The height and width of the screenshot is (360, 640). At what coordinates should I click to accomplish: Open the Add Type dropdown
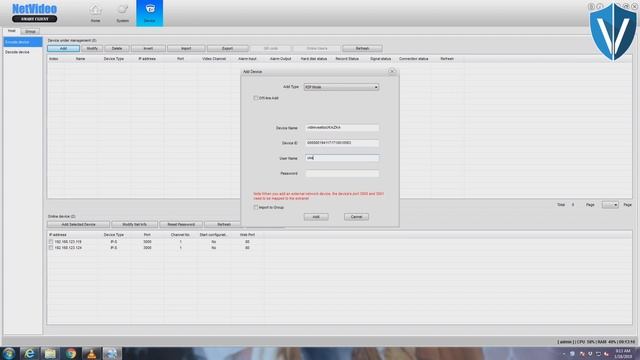341,87
